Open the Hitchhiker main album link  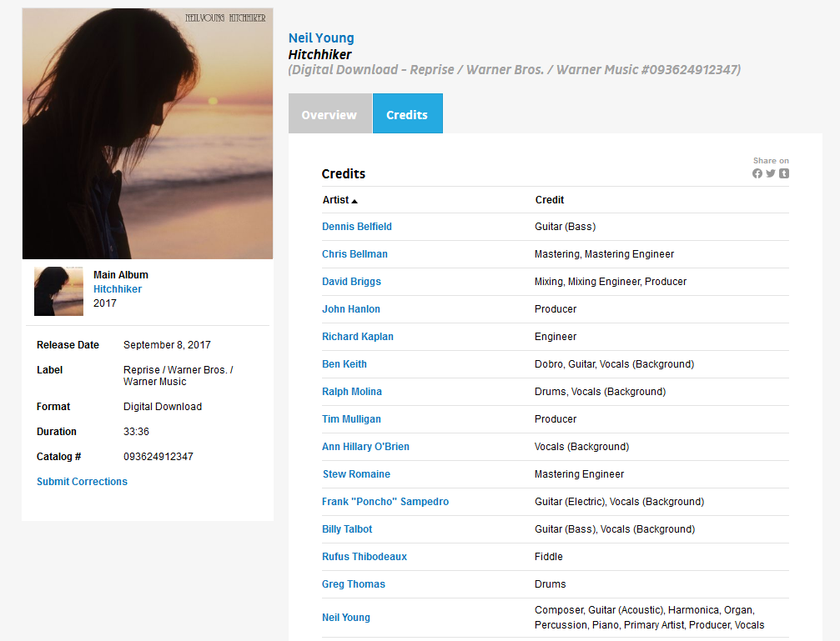click(118, 289)
